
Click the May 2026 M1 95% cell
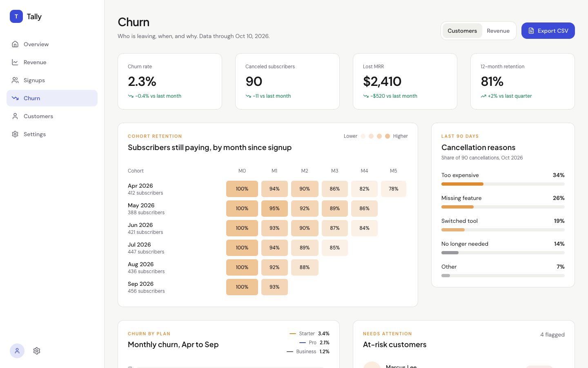[x=274, y=209]
